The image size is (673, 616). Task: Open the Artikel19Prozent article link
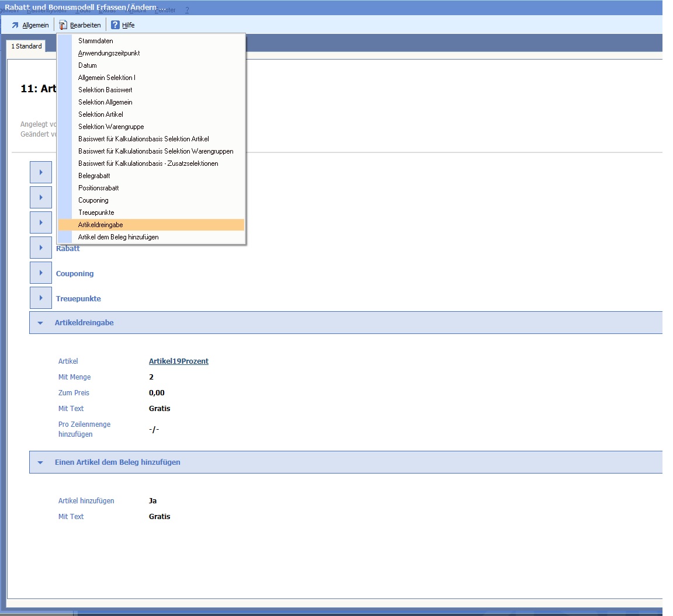click(178, 361)
